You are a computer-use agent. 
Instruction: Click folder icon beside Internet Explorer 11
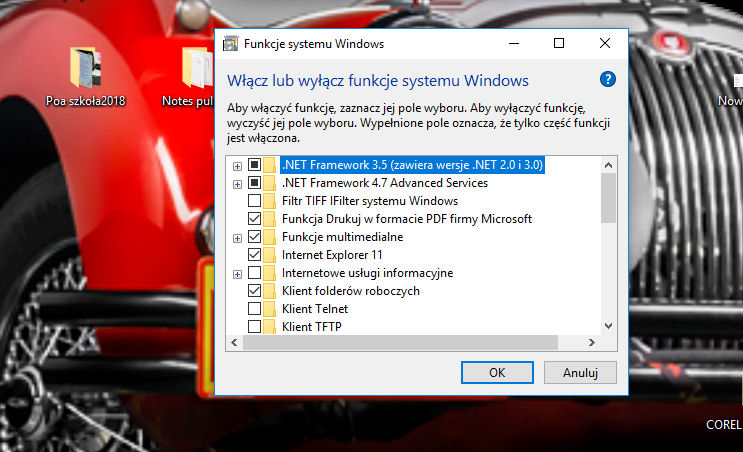(x=270, y=255)
